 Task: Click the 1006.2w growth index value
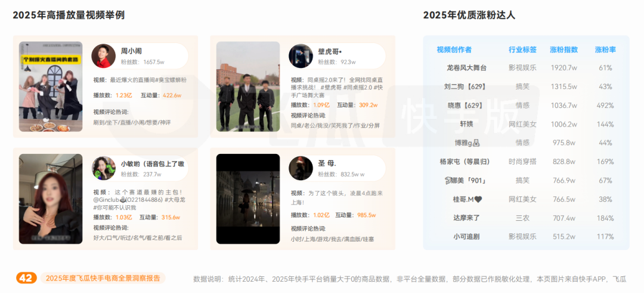click(x=564, y=124)
